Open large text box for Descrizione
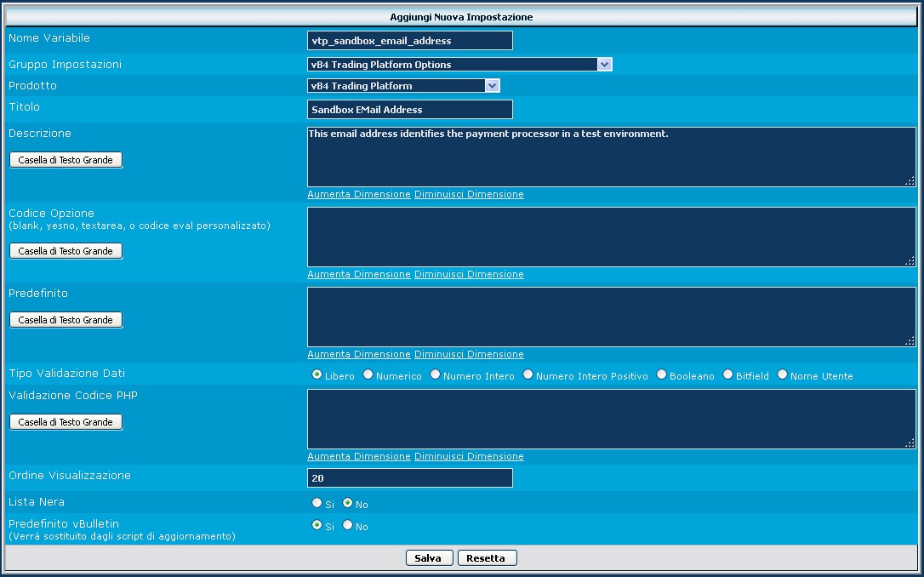Viewport: 924px width, 577px height. tap(66, 160)
